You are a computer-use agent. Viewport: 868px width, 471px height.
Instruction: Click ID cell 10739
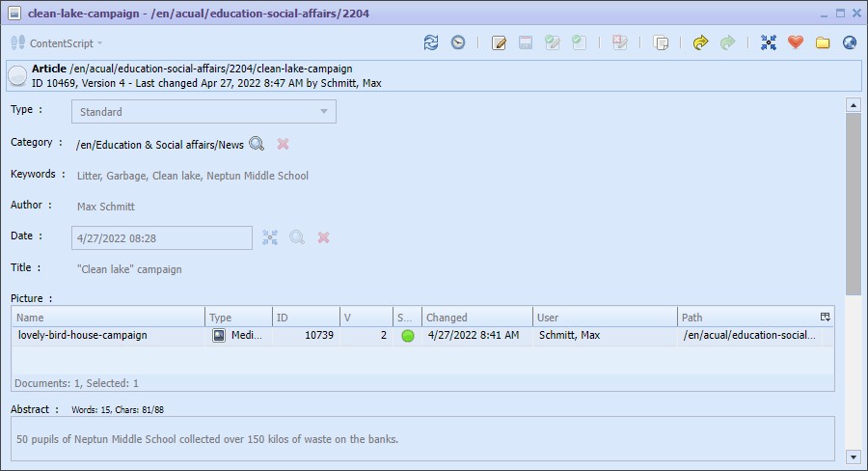(319, 335)
